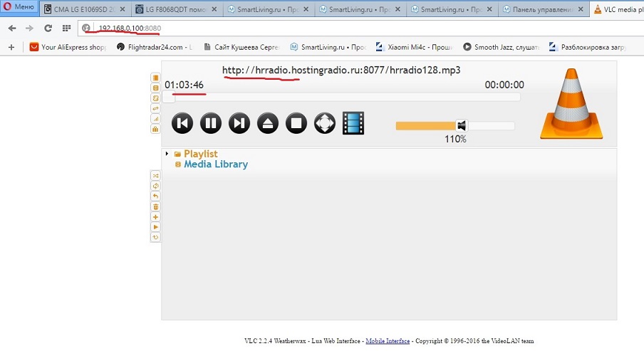The height and width of the screenshot is (351, 644).
Task: Open the batch commands briefcase icon
Action: (x=156, y=129)
